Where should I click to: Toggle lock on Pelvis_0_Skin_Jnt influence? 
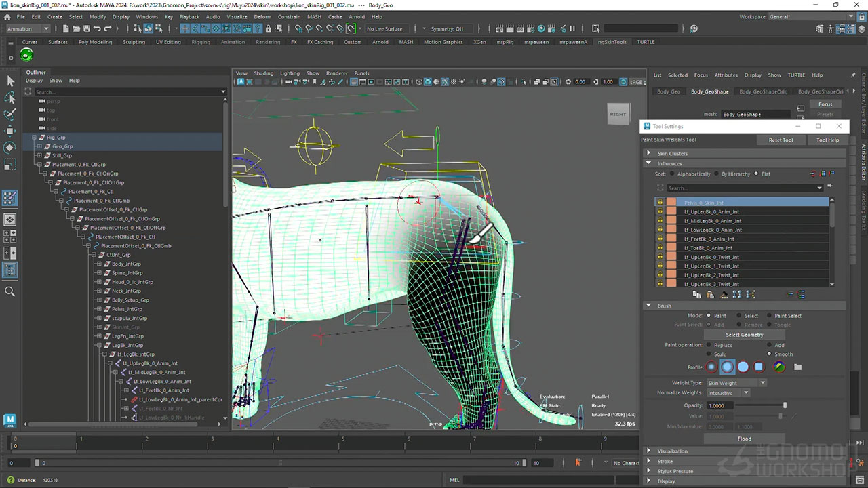(x=660, y=203)
